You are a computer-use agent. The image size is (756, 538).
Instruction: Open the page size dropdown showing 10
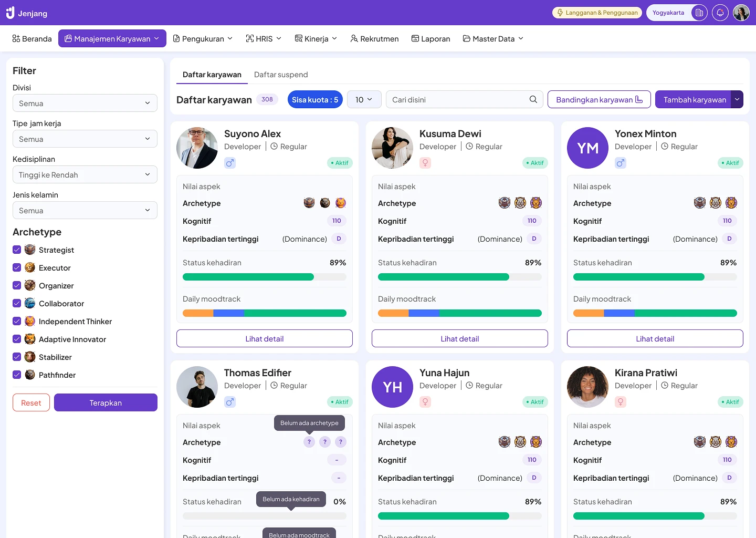[x=364, y=99]
